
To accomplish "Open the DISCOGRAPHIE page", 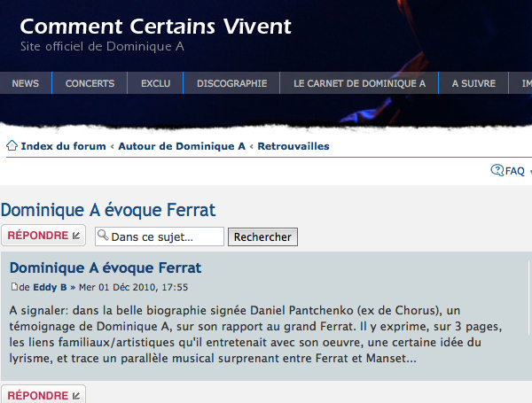I will click(x=231, y=83).
